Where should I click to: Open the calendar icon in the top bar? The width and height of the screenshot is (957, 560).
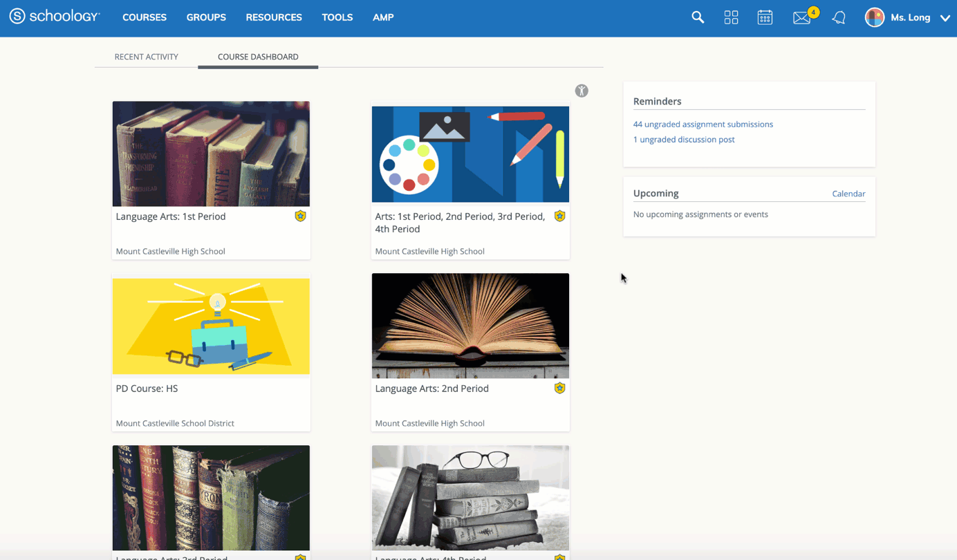(765, 17)
